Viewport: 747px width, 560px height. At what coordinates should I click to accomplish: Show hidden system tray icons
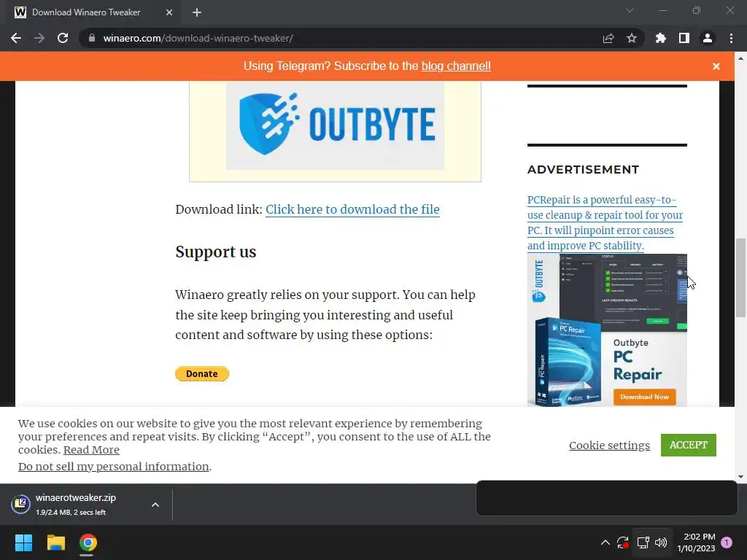[605, 542]
